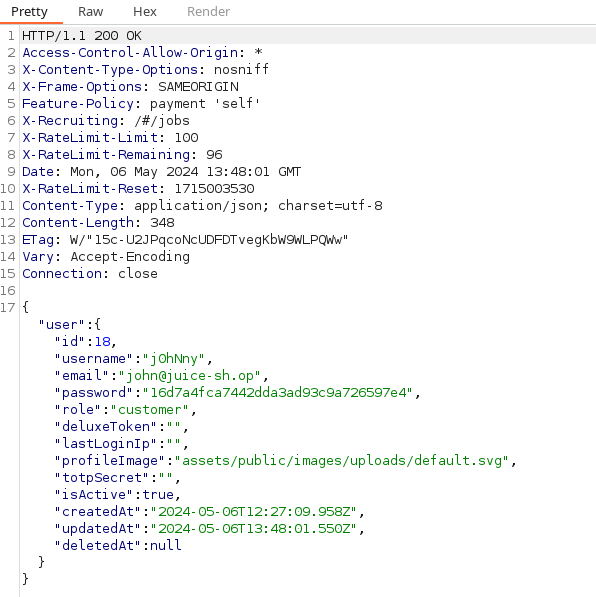Click the "totpSecret" JSON key
Image resolution: width=596 pixels, height=597 pixels.
tap(101, 478)
